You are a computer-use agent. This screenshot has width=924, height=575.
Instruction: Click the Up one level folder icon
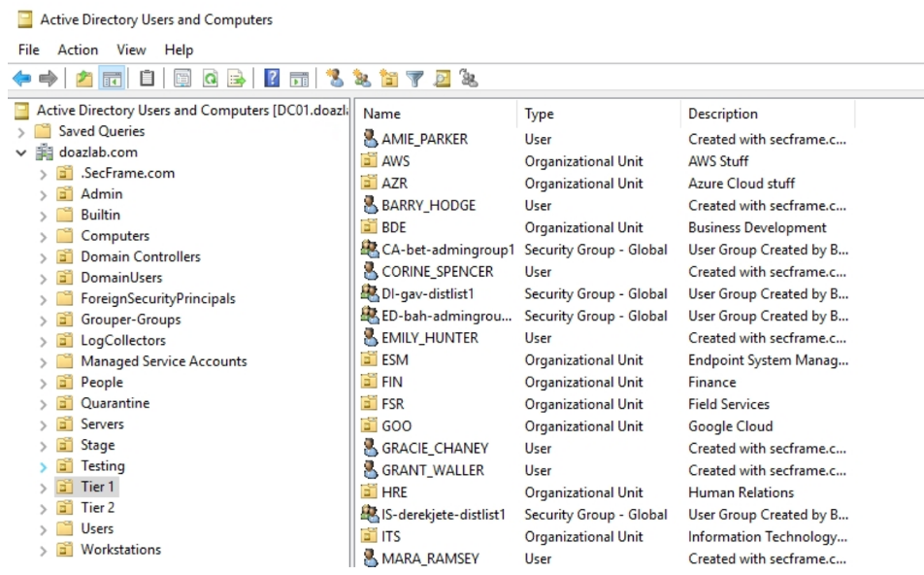[84, 79]
